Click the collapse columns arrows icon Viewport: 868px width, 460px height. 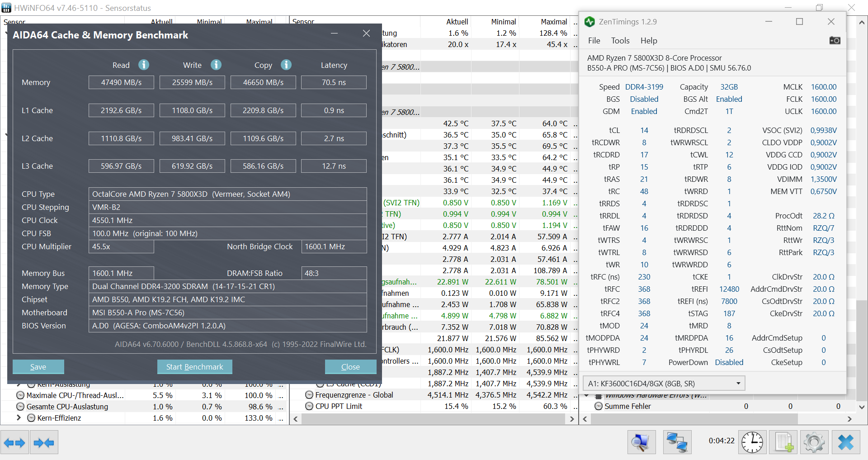pos(44,442)
